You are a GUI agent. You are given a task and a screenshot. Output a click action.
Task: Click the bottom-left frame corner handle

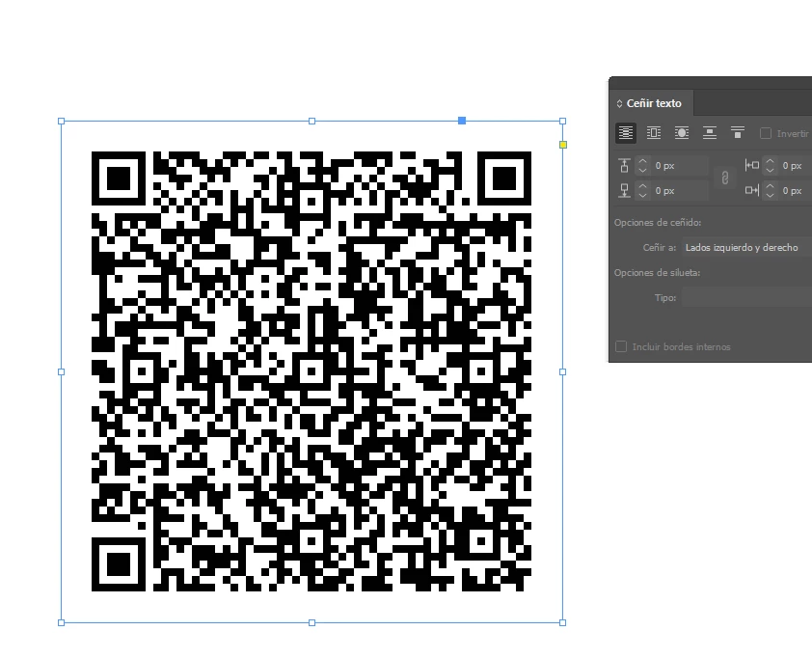coord(61,622)
